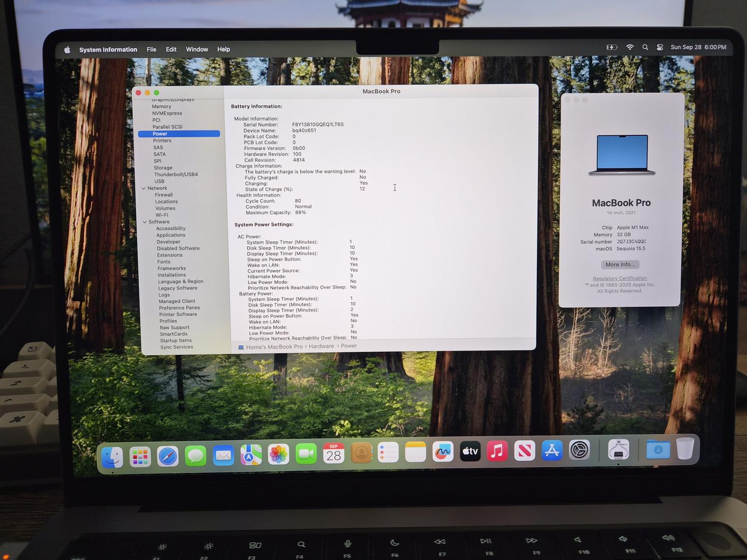Select Thunderbolt/USB4 in the sidebar
The height and width of the screenshot is (560, 747).
(176, 175)
